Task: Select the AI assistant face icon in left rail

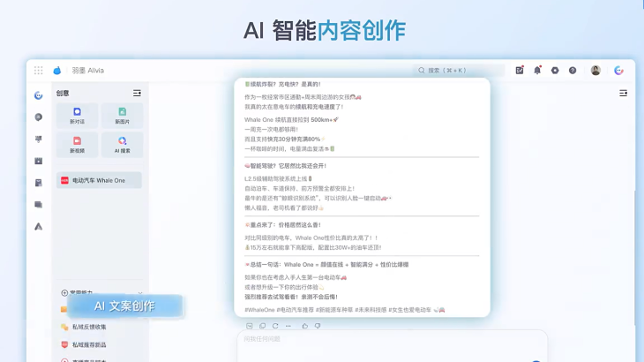Action: 38,95
